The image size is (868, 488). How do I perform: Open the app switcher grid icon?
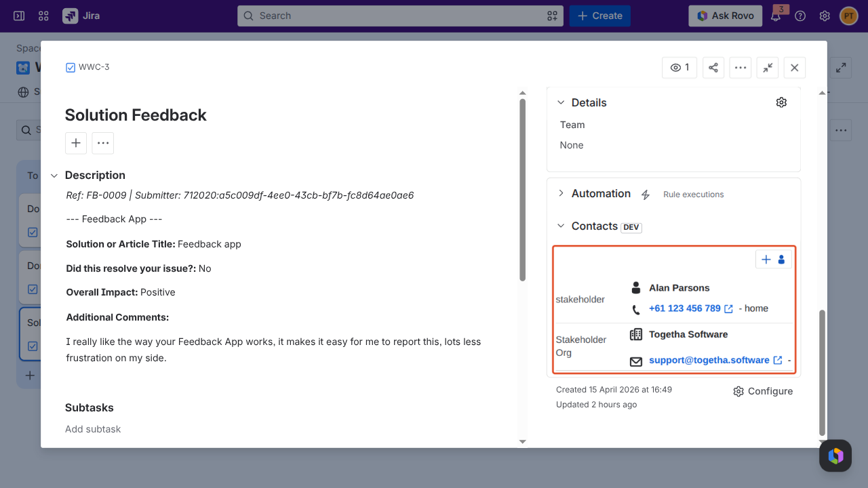pos(43,16)
